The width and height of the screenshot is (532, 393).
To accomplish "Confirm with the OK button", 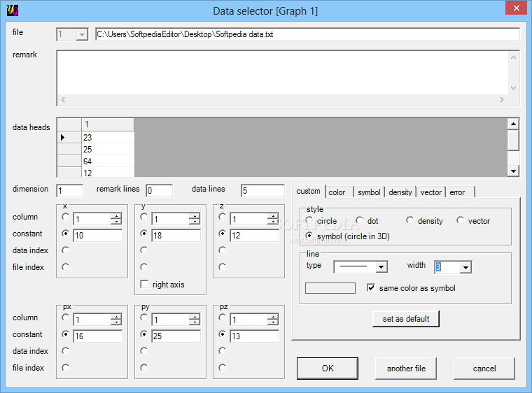I will pyautogui.click(x=328, y=369).
